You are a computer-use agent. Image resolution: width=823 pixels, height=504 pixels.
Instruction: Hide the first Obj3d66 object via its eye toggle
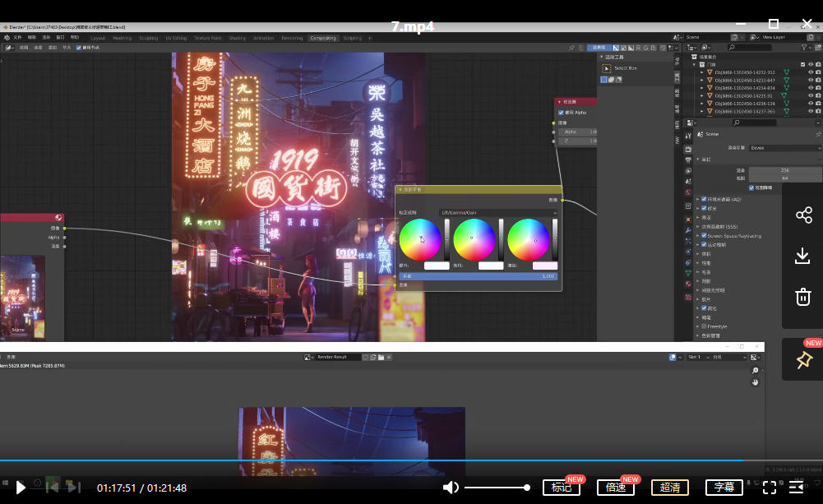(811, 72)
